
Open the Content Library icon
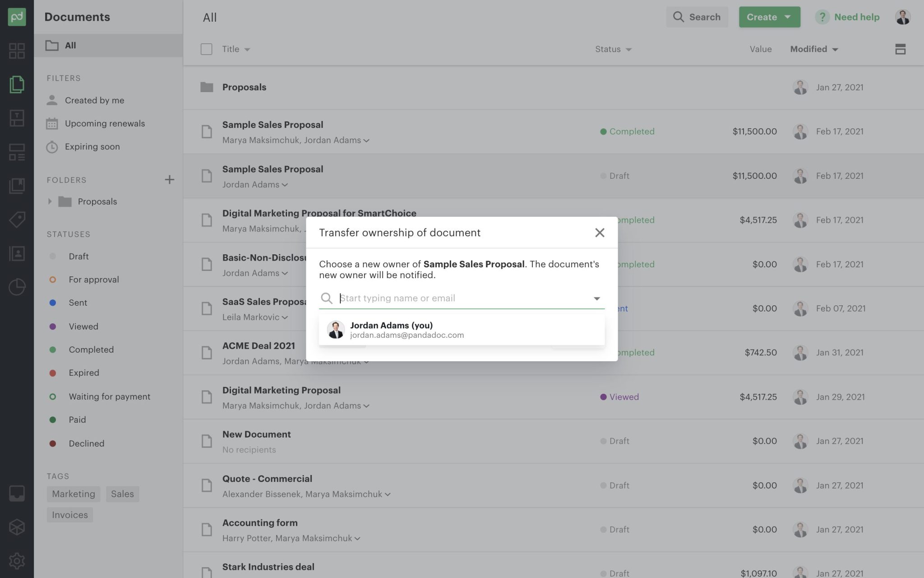click(x=17, y=185)
